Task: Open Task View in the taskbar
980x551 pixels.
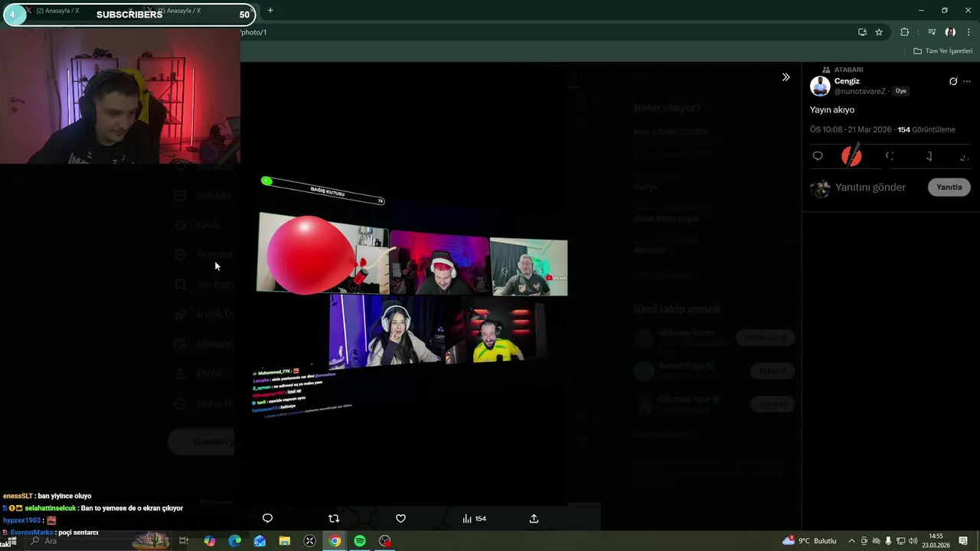Action: tap(184, 541)
